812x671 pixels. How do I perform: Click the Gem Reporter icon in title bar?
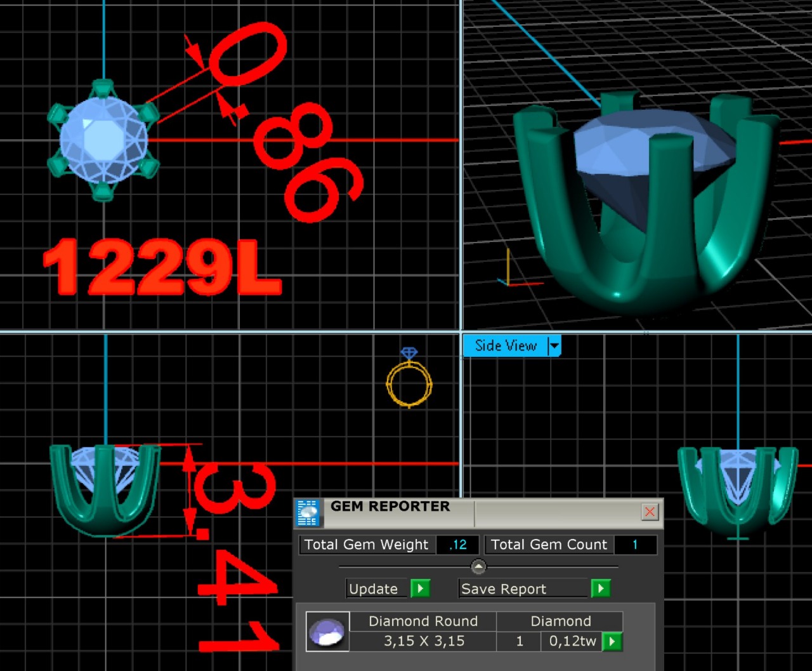[308, 513]
